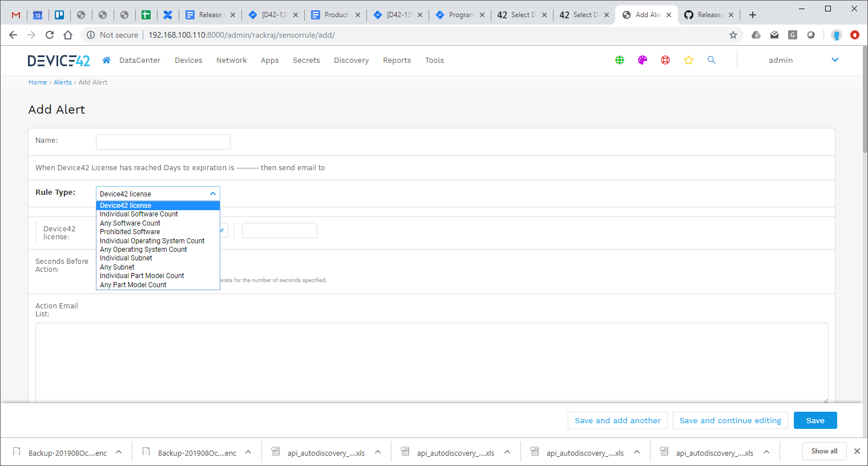Uncheck the Device42 license checkbox
The width and height of the screenshot is (868, 466).
point(221,230)
